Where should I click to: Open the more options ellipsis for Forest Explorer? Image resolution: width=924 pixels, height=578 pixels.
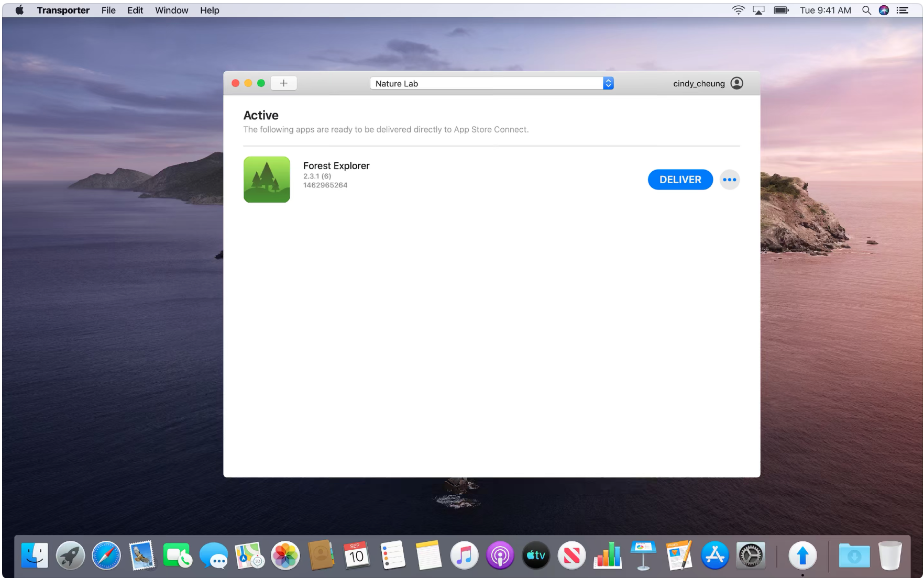(730, 179)
